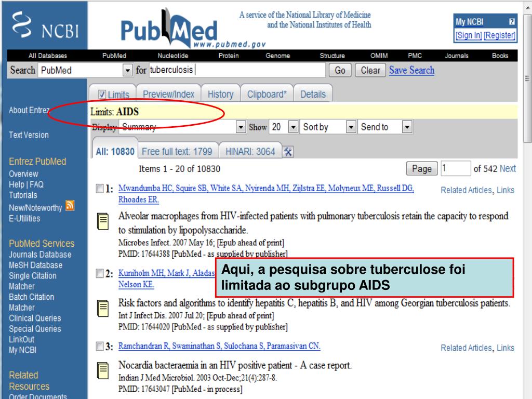Viewport: 532px width, 399px height.
Task: Open the Display Summary dropdown
Action: click(x=241, y=127)
